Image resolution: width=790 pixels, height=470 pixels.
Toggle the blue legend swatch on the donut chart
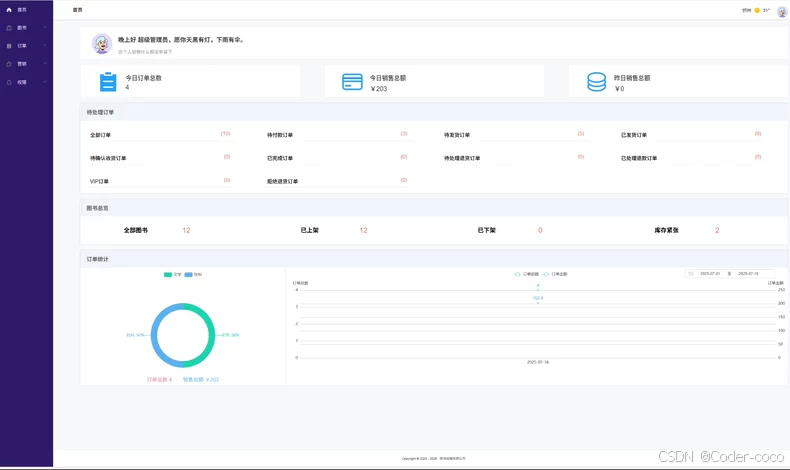point(188,275)
